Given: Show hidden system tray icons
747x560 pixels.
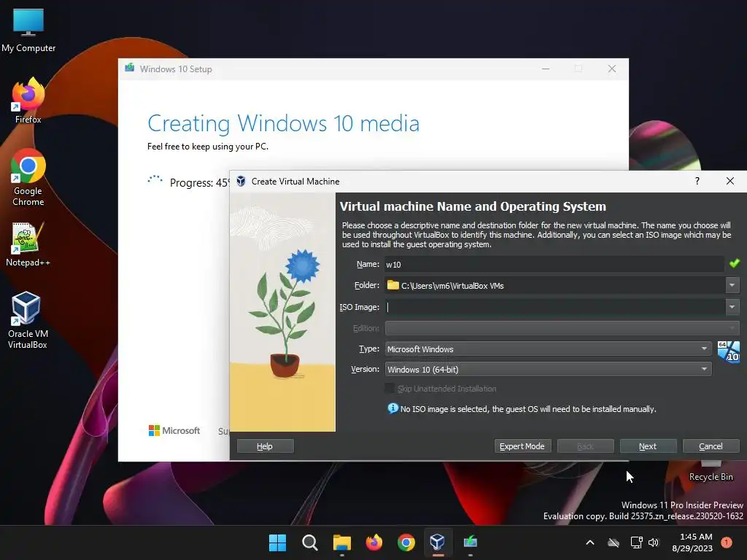Looking at the screenshot, I should [x=589, y=542].
